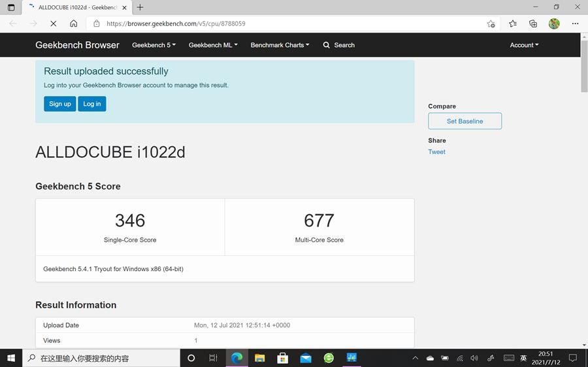Open the Benchmark Charts dropdown

coord(280,45)
